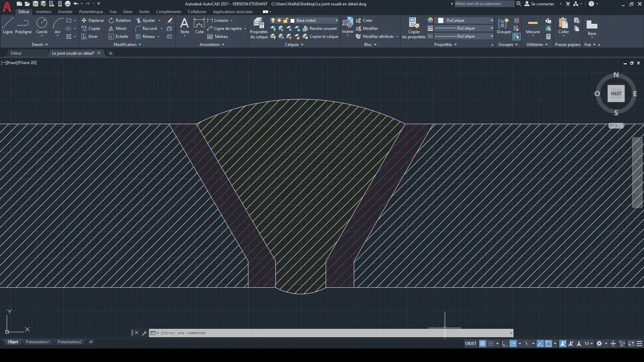Click the Save icon in quick access toolbar
This screenshot has height=362, width=644.
point(35,4)
